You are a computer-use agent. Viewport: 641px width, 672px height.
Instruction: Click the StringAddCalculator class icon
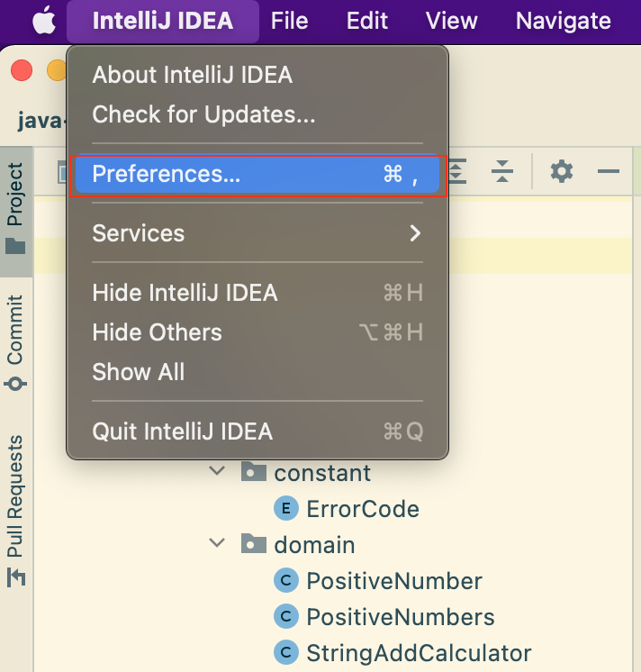tap(286, 653)
